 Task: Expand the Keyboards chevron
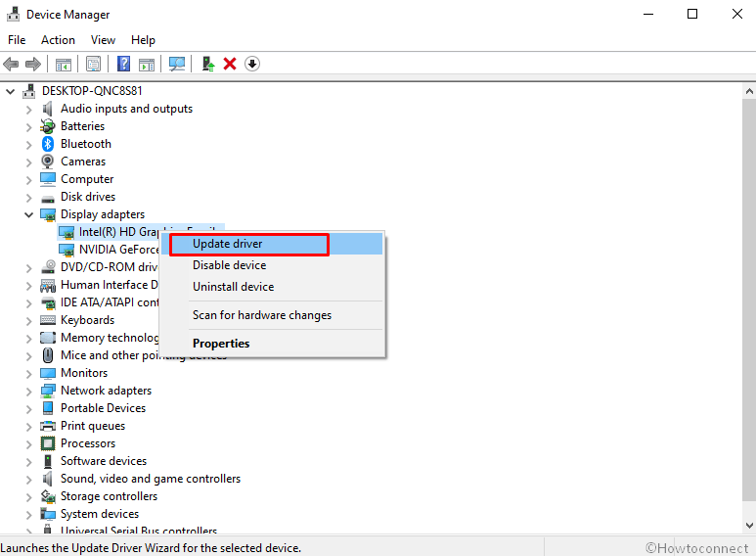coord(29,320)
